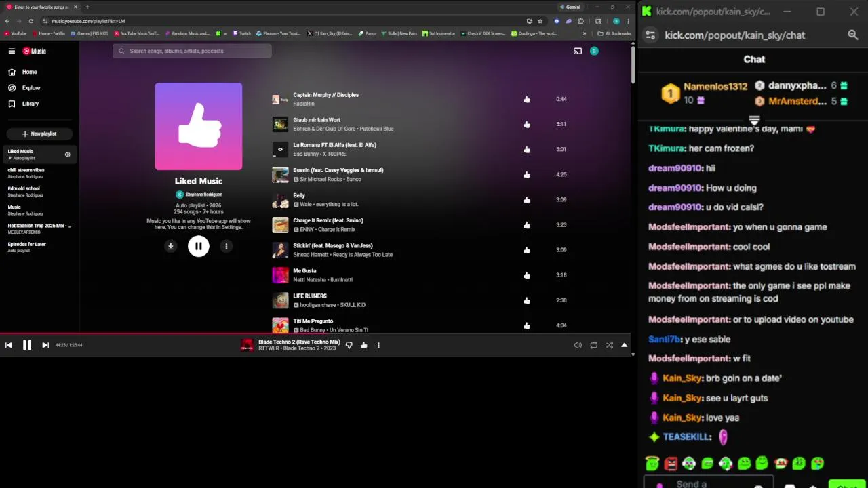Open the Hot Spanish Trap 2026 Mix playlist

[x=39, y=228]
